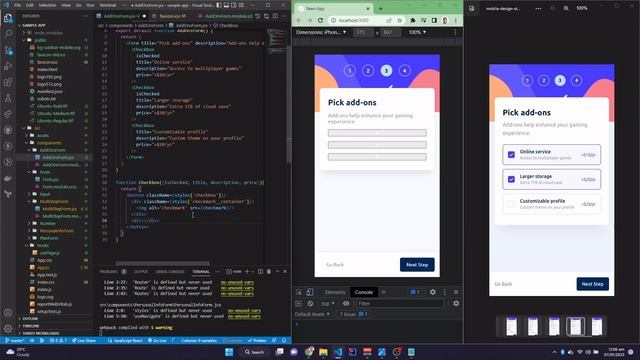640x360 pixels.
Task: Toggle the live expression eye in Console
Action: tap(346, 304)
